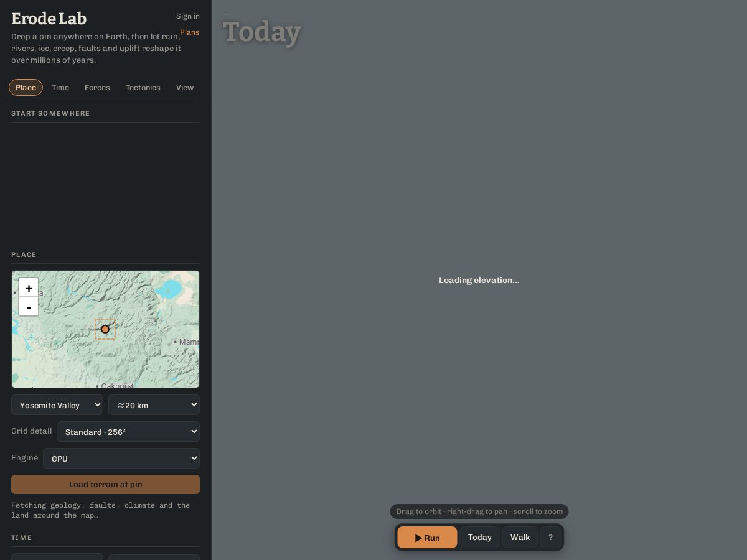The width and height of the screenshot is (747, 560).
Task: Open the Engine CPU dropdown
Action: pyautogui.click(x=121, y=459)
